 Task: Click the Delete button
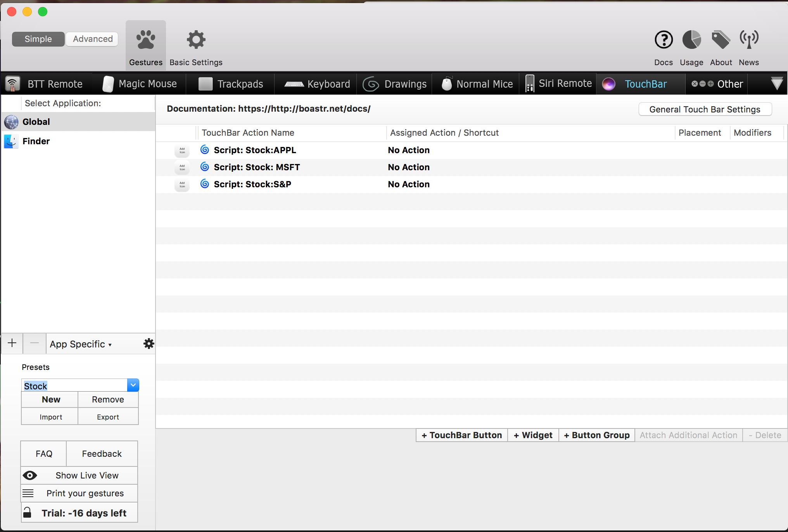point(765,435)
